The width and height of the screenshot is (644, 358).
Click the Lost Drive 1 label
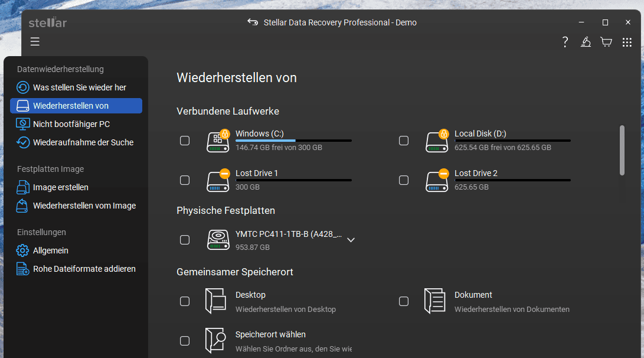click(x=257, y=173)
